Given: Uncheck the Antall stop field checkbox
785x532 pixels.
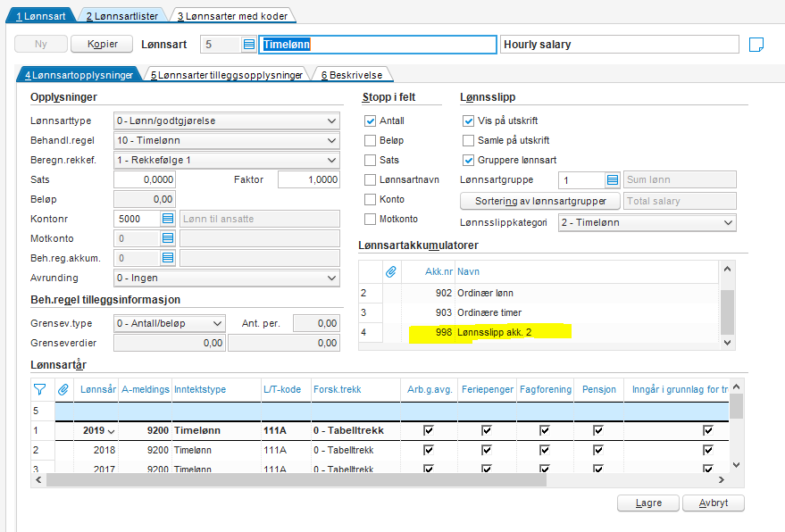Looking at the screenshot, I should [371, 121].
